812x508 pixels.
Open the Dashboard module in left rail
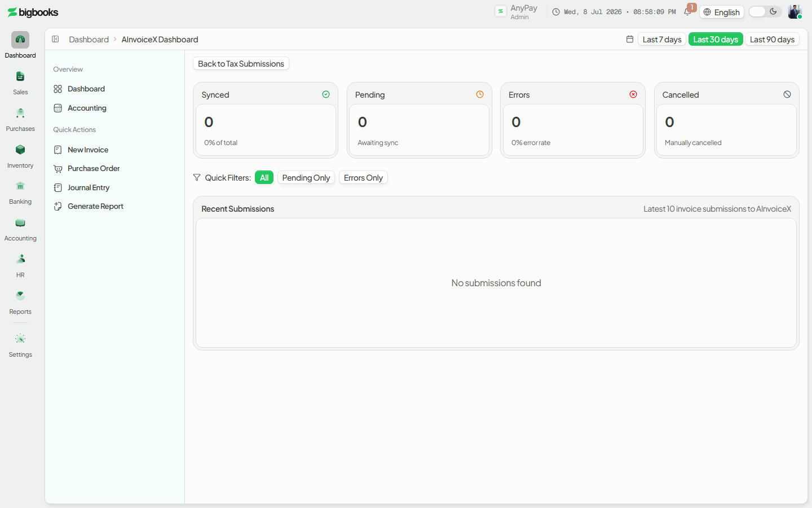point(20,45)
